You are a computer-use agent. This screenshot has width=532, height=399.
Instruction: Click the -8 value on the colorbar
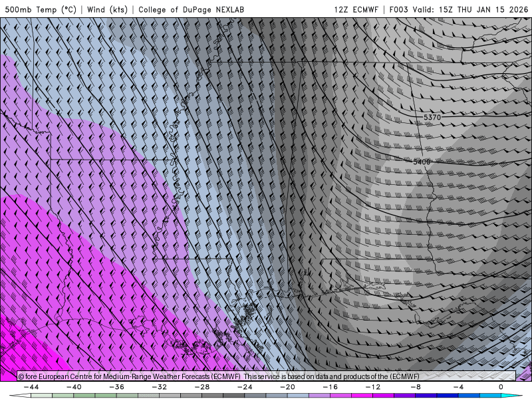pyautogui.click(x=416, y=387)
